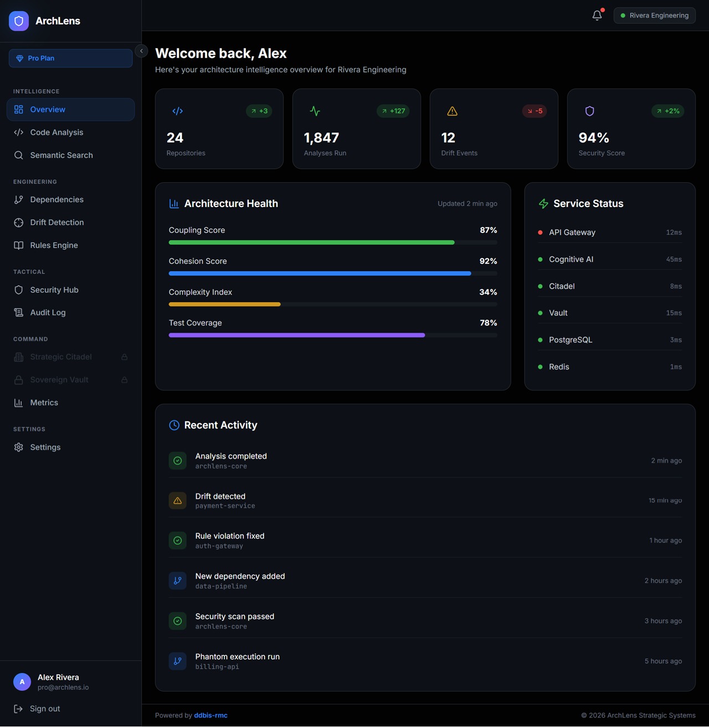Screen dimensions: 709x728
Task: Click the Coupling Score progress bar
Action: point(333,242)
